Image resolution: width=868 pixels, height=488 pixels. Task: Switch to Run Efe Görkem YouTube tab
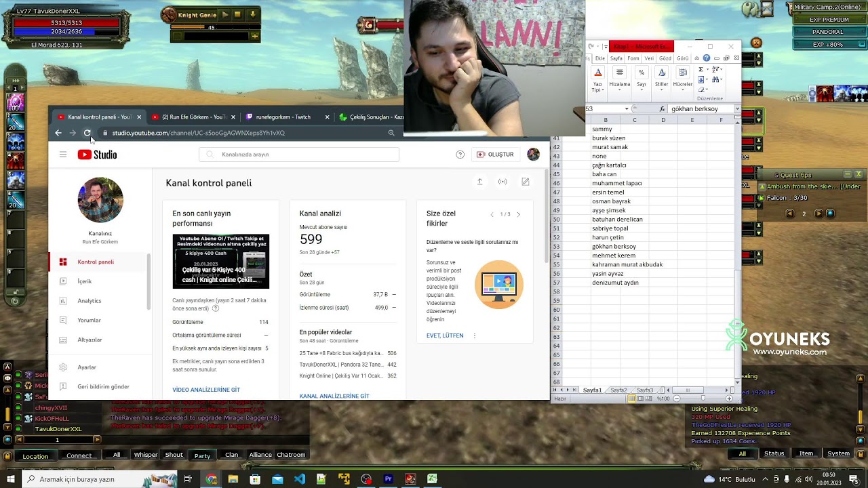(x=193, y=117)
